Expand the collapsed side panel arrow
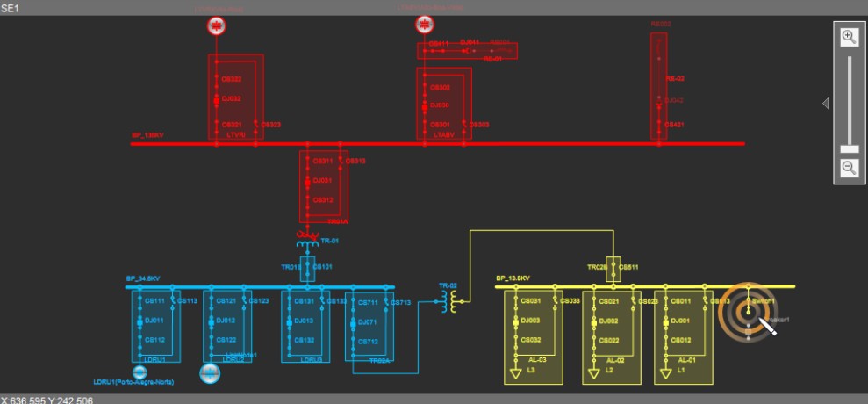 point(825,104)
